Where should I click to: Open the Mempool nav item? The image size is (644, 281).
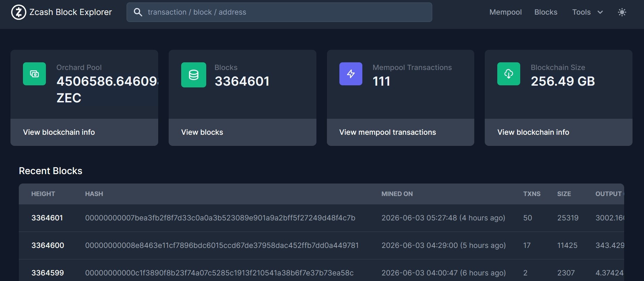pos(505,12)
